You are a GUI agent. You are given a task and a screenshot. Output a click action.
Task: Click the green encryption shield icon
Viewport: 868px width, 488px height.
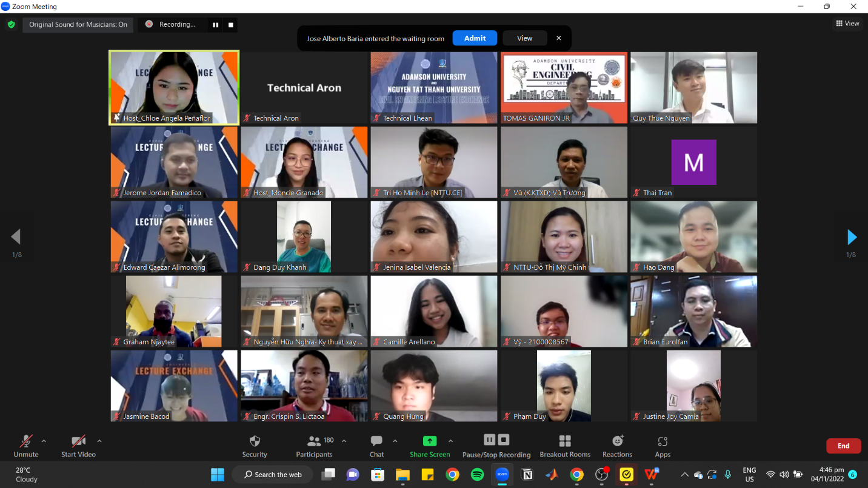click(x=11, y=25)
